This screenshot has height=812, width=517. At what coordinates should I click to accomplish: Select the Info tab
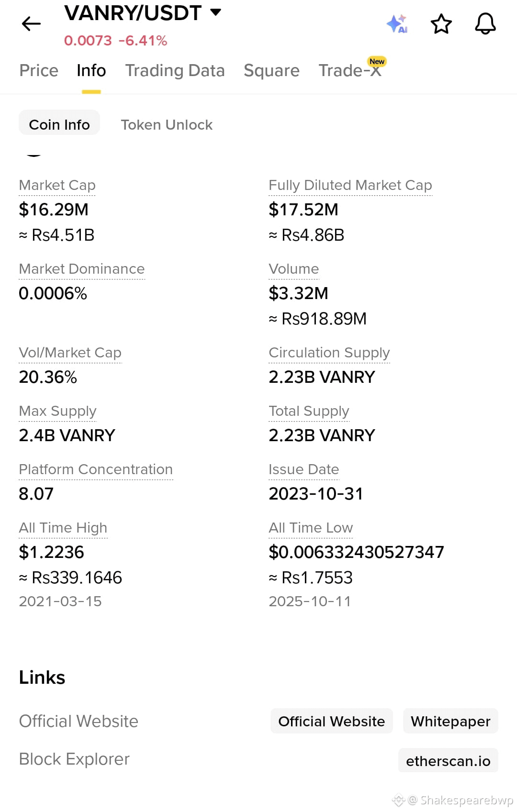coord(90,70)
